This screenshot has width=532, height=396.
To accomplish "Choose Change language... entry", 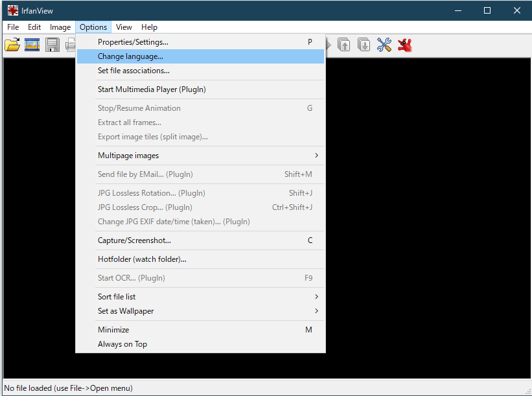I will coord(200,56).
